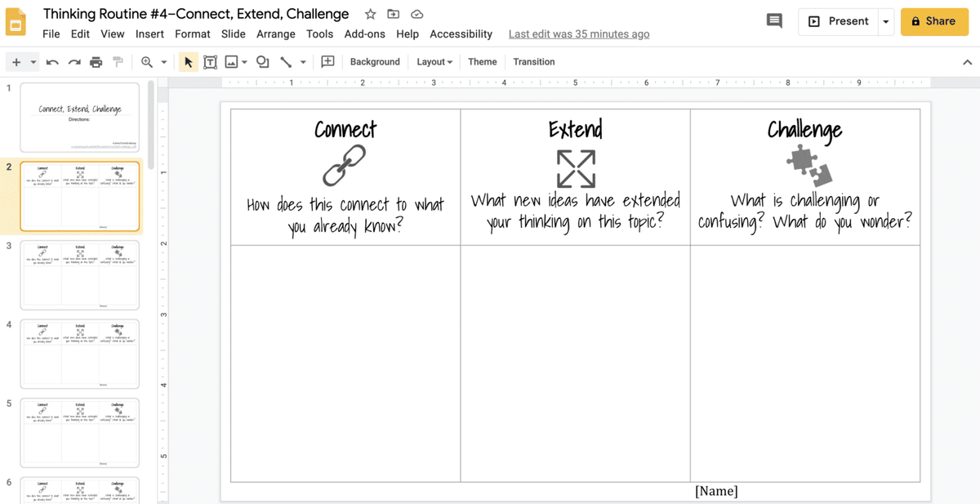Click the Undo icon
The width and height of the screenshot is (980, 504).
tap(52, 62)
